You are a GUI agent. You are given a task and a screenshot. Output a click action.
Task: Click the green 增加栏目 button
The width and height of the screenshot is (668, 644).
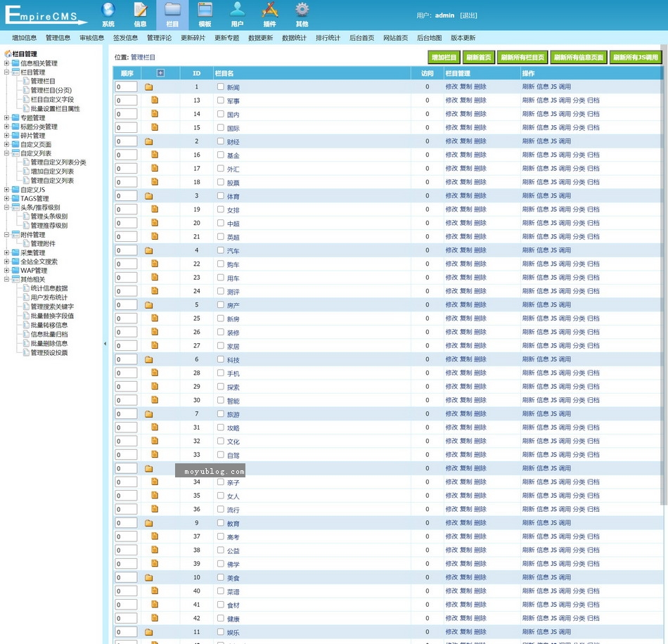(444, 58)
